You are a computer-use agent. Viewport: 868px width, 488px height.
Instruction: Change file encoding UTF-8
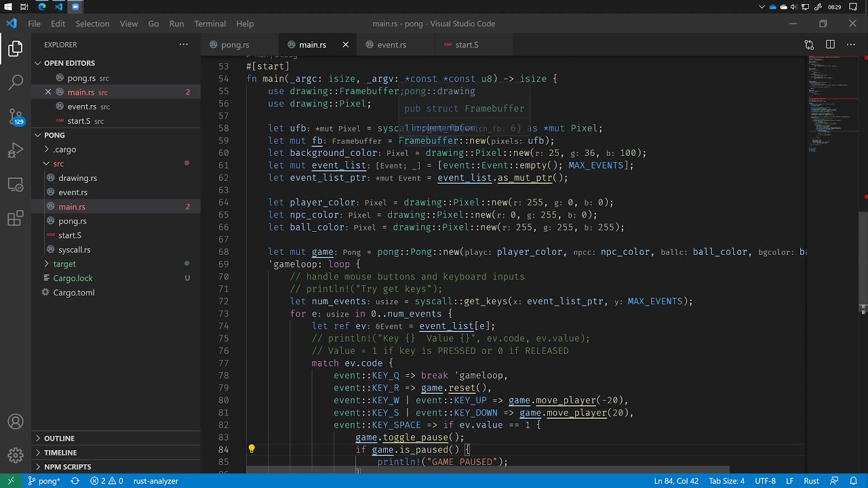click(765, 481)
